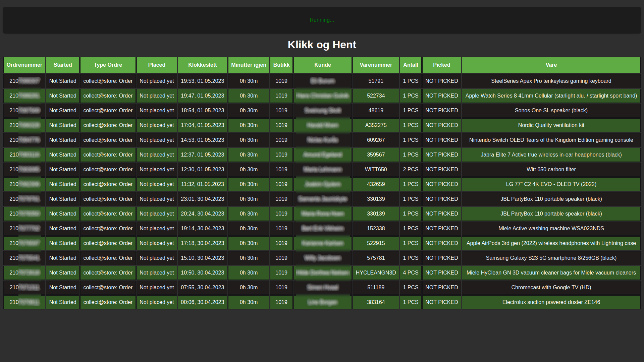The width and height of the screenshot is (644, 362).
Task: Click the Apple Watch Series 8 item name
Action: click(551, 96)
